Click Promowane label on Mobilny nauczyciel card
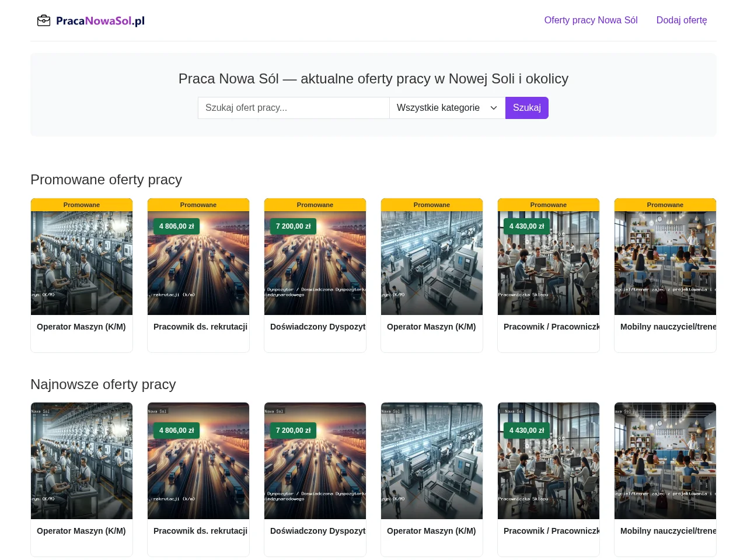747x560 pixels. [665, 205]
